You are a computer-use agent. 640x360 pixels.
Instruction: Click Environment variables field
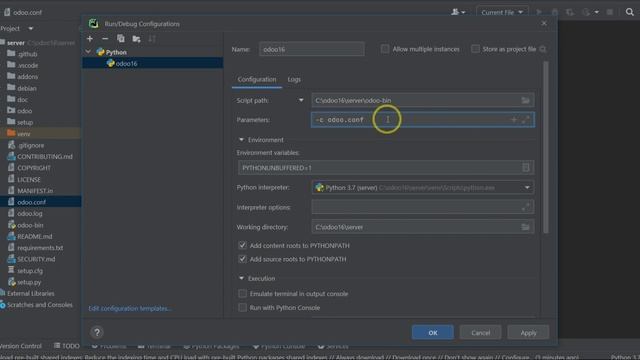(386, 167)
